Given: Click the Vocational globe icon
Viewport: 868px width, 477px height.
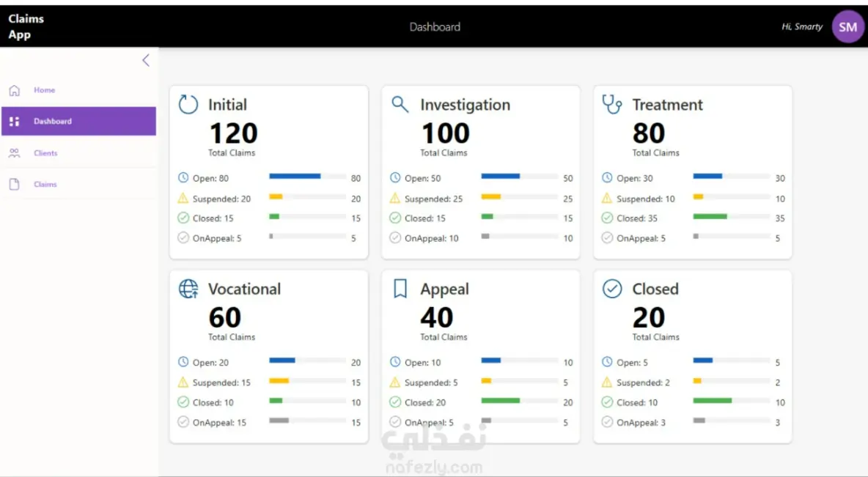Looking at the screenshot, I should click(188, 288).
